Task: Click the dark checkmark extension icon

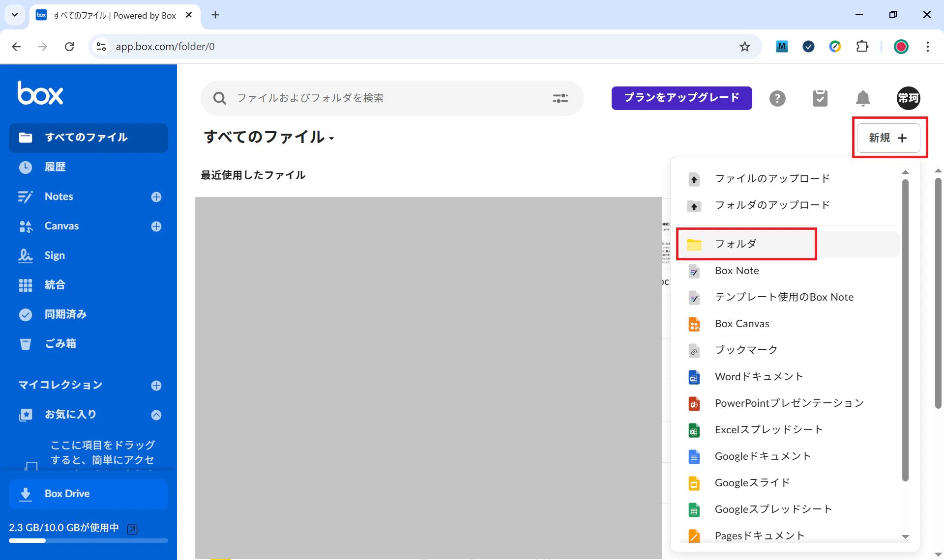Action: pos(808,47)
